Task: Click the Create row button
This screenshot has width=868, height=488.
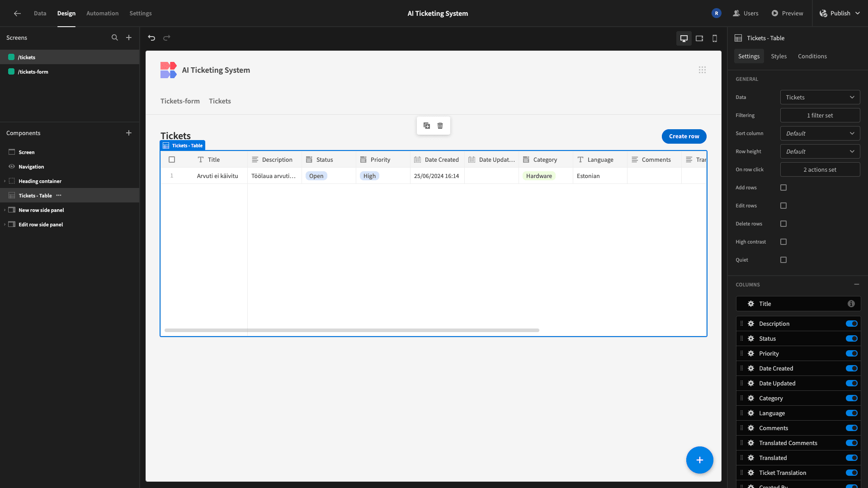Action: coord(684,136)
